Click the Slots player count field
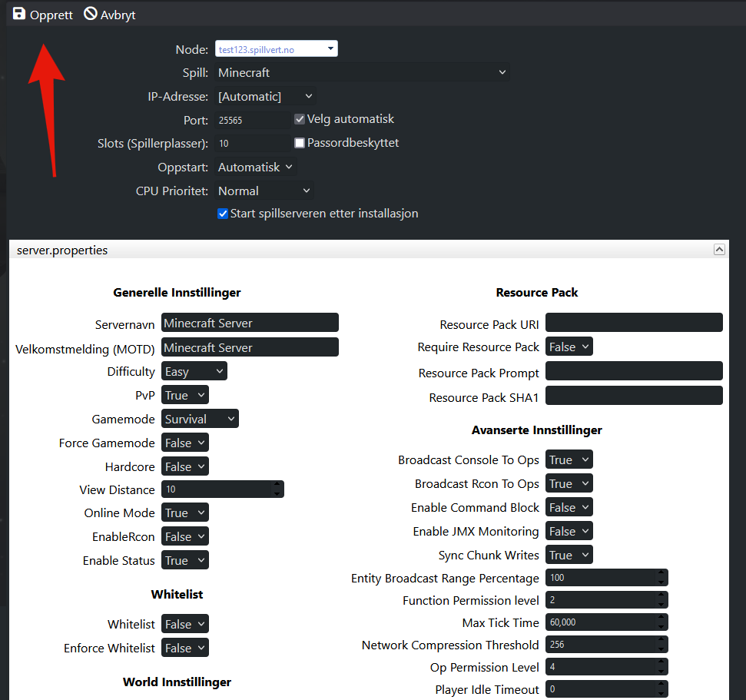The height and width of the screenshot is (700, 746). point(252,143)
